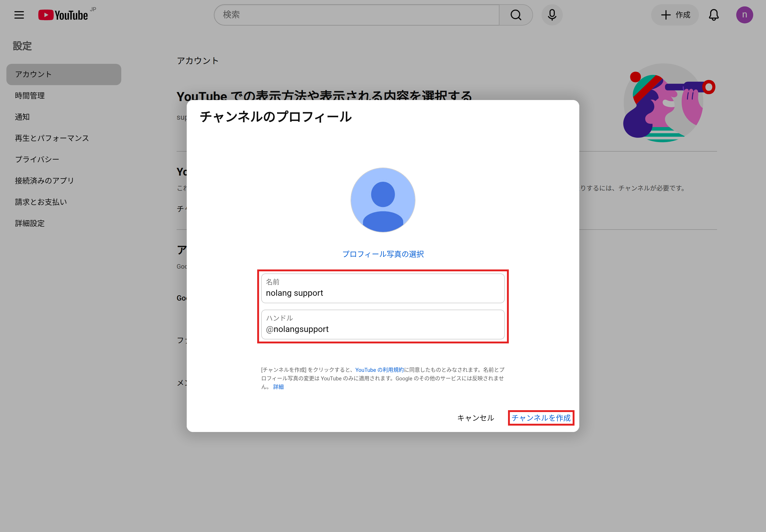Image resolution: width=766 pixels, height=532 pixels.
Task: Open 詳細設定 settings
Action: coord(64,223)
